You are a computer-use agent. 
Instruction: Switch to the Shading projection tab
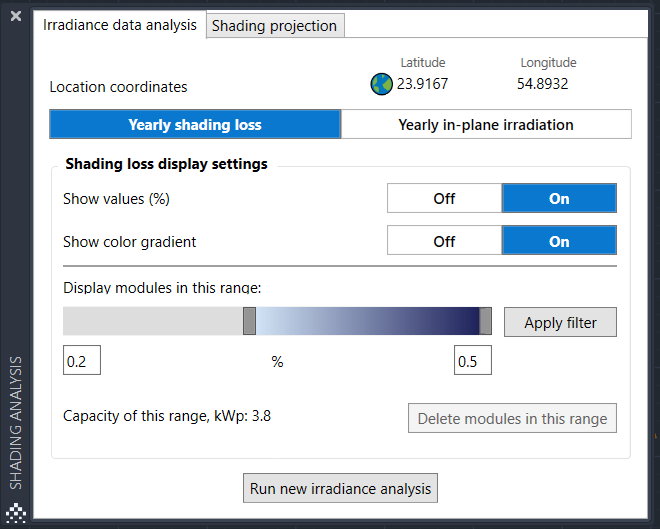click(x=274, y=26)
